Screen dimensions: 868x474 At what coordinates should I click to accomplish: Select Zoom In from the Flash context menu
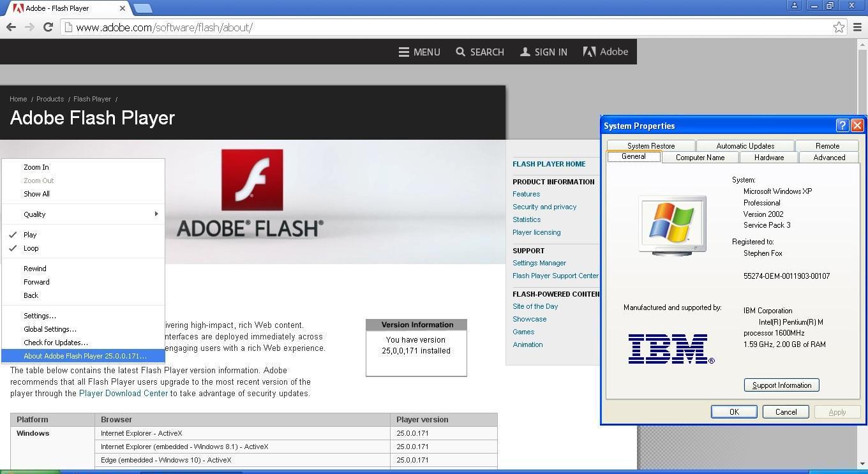83,167
